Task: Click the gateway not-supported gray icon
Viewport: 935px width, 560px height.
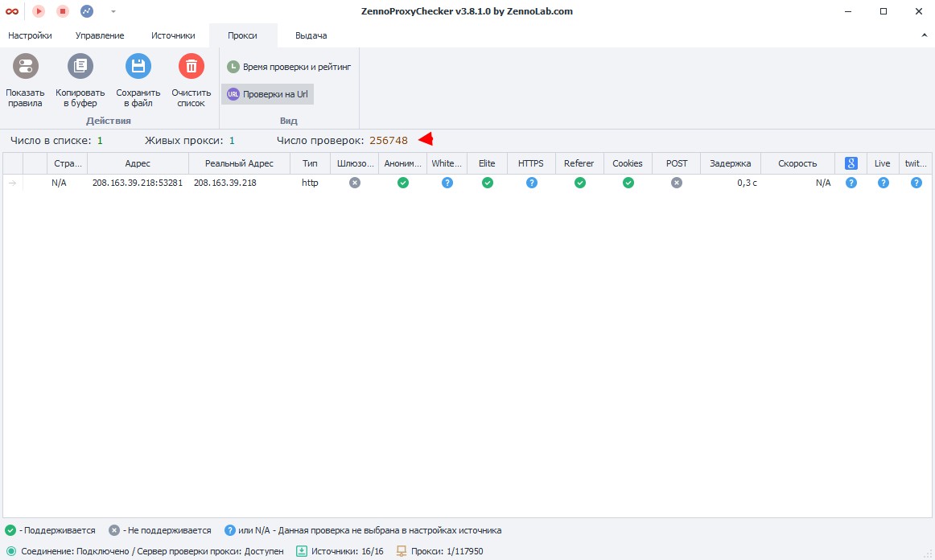Action: pyautogui.click(x=355, y=183)
